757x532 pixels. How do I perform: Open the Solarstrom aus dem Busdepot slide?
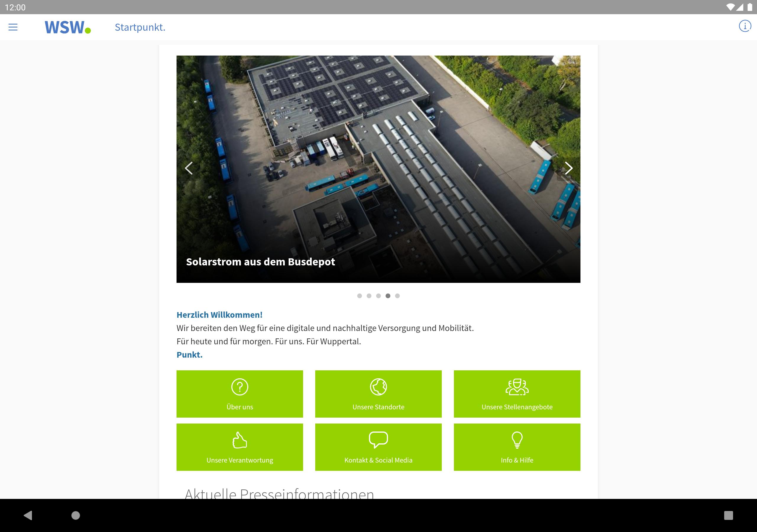(x=378, y=169)
